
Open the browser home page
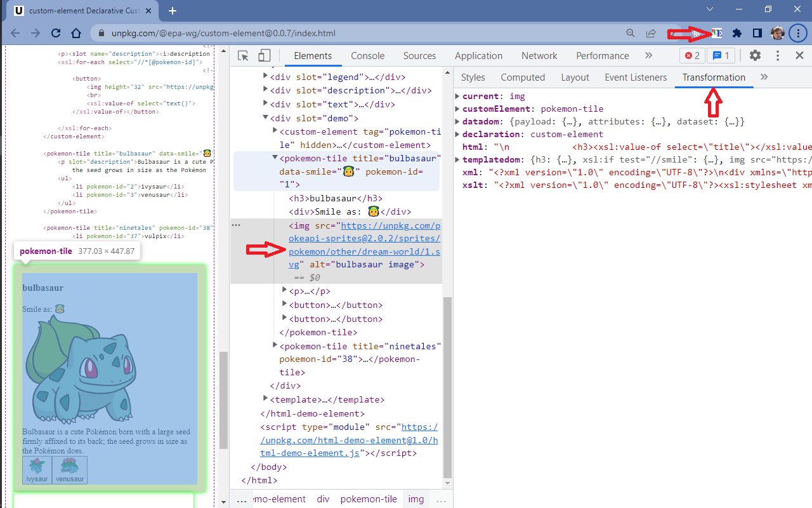pyautogui.click(x=76, y=33)
